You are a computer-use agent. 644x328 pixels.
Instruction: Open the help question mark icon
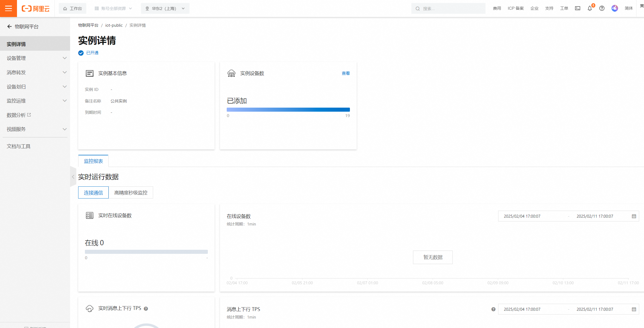pos(602,8)
